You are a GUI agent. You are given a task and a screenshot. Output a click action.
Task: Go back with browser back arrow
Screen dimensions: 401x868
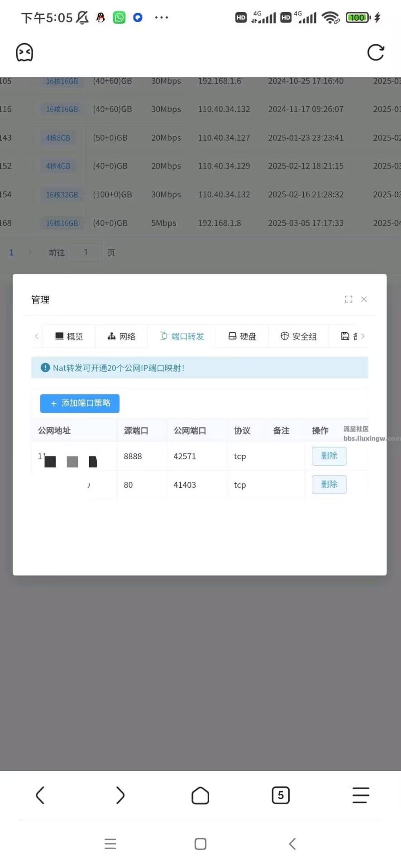[40, 795]
